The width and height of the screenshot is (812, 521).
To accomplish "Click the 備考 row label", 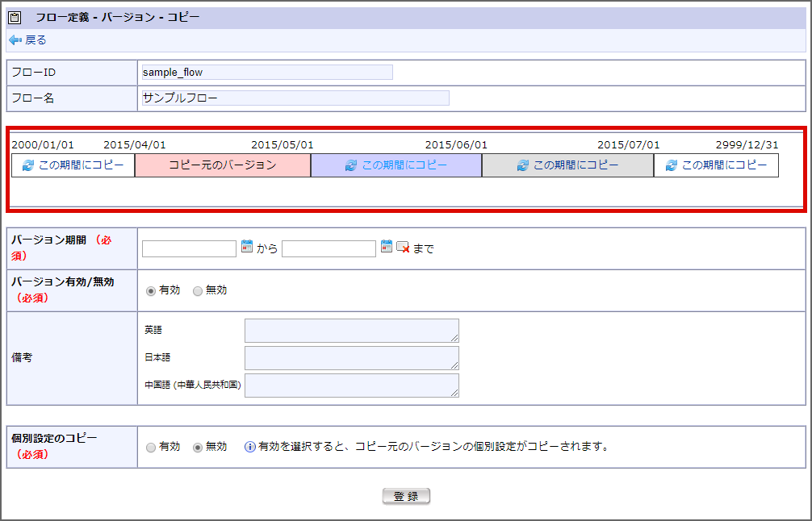I will (22, 357).
